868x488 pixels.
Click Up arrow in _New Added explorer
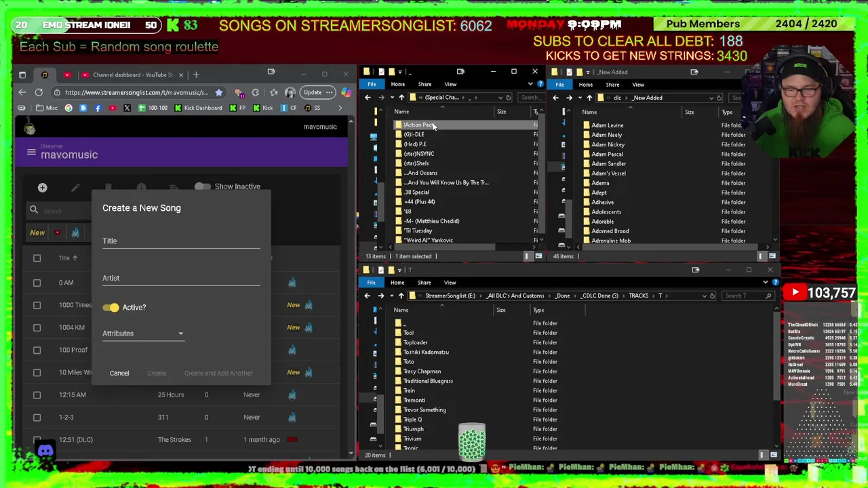(x=589, y=98)
